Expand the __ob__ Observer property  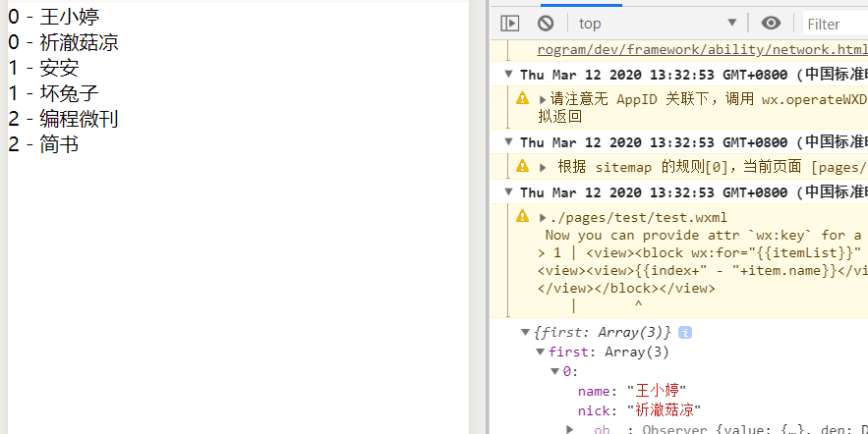point(570,429)
